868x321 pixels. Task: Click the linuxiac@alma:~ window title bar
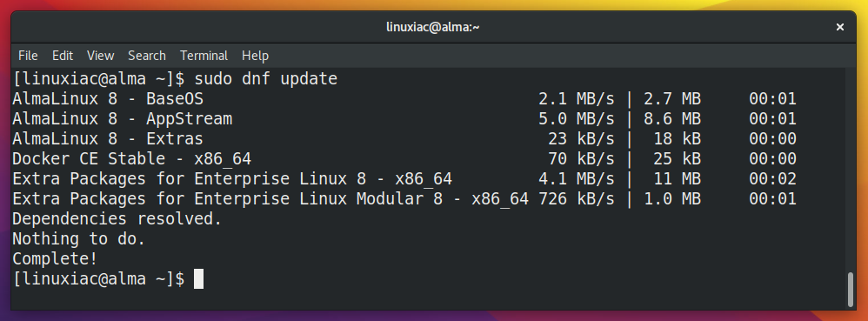click(433, 27)
